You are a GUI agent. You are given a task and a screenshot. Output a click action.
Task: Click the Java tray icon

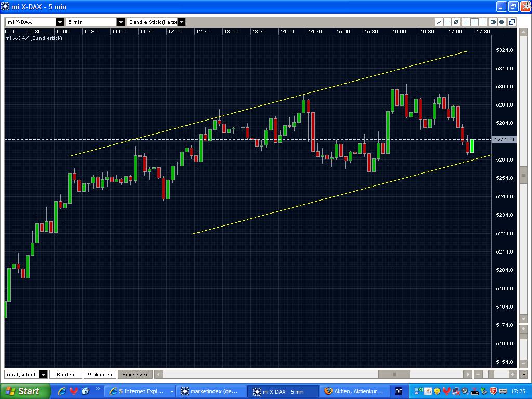tap(428, 392)
